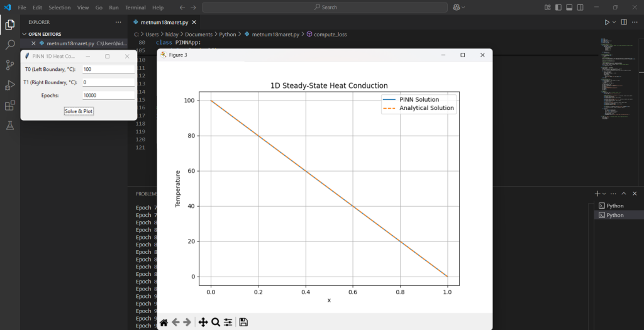644x330 pixels.
Task: Click compute_loss in the breadcrumb path
Action: coord(330,34)
